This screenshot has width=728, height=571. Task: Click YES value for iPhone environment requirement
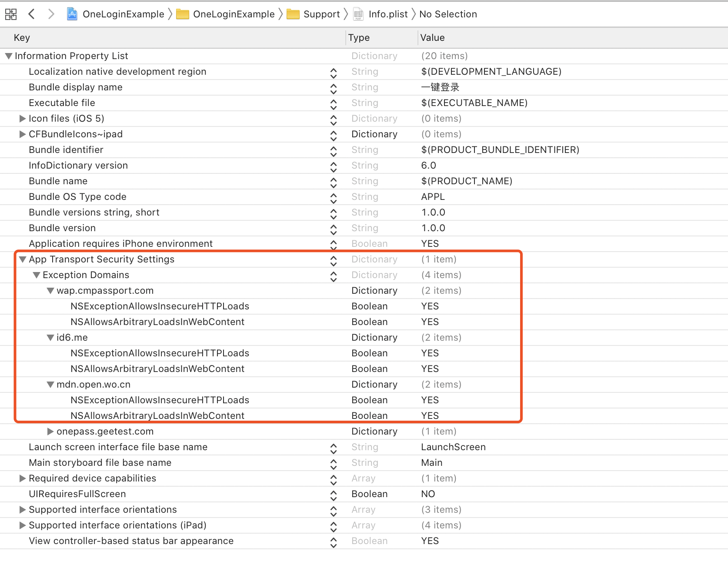tap(430, 244)
